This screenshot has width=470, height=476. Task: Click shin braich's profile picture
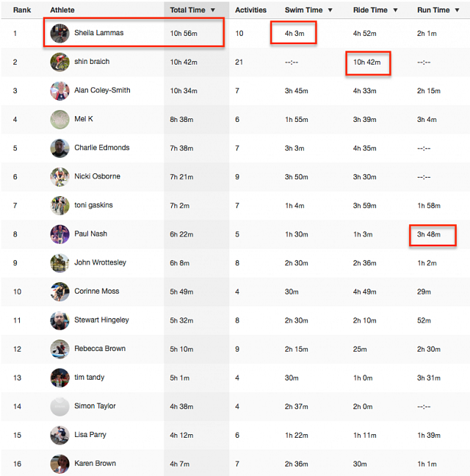(59, 62)
